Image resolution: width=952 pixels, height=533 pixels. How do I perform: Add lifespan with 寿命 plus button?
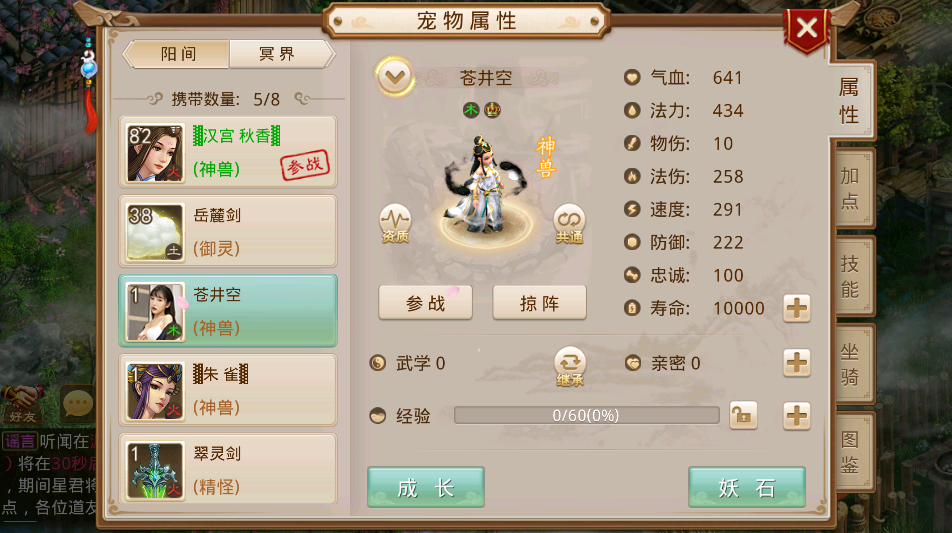[x=797, y=308]
